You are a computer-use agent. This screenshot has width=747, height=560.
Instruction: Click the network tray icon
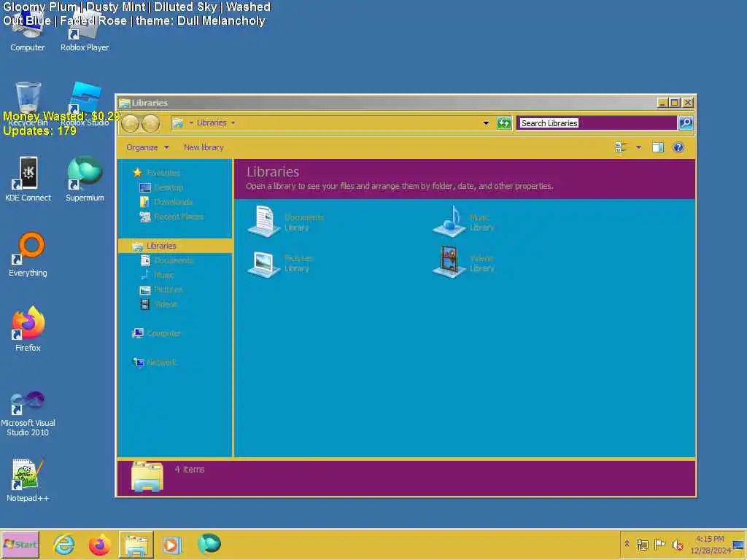642,544
